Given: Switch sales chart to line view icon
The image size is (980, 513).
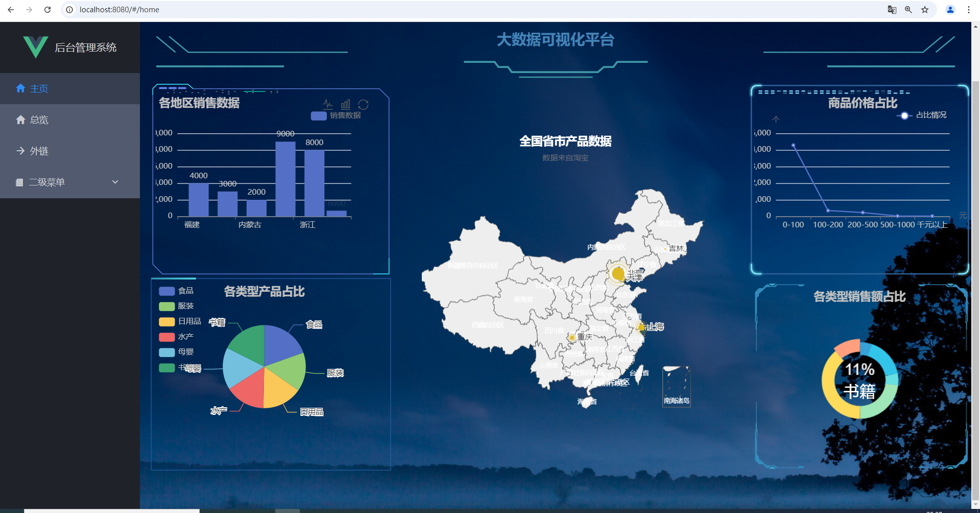Looking at the screenshot, I should (328, 104).
